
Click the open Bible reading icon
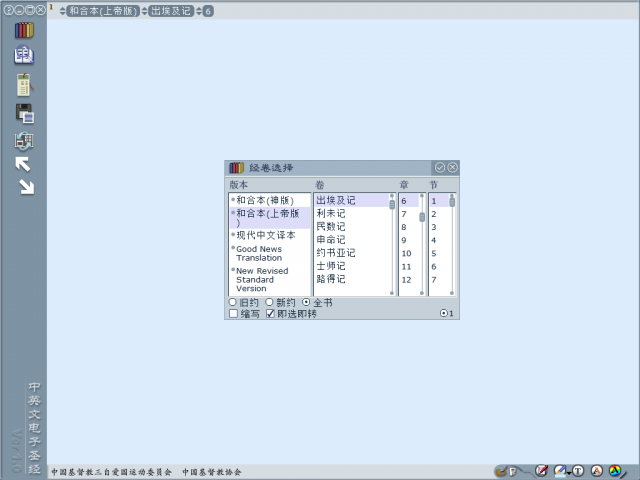tap(24, 56)
